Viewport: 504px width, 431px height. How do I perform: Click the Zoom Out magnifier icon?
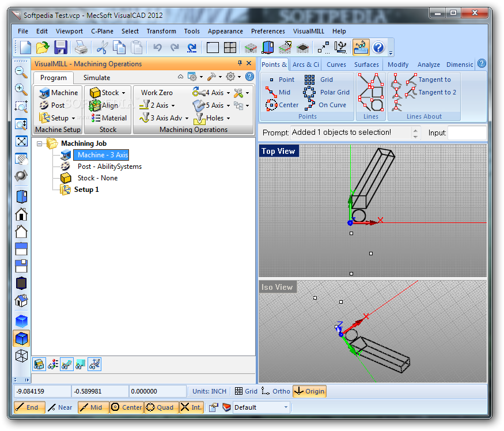[x=21, y=72]
